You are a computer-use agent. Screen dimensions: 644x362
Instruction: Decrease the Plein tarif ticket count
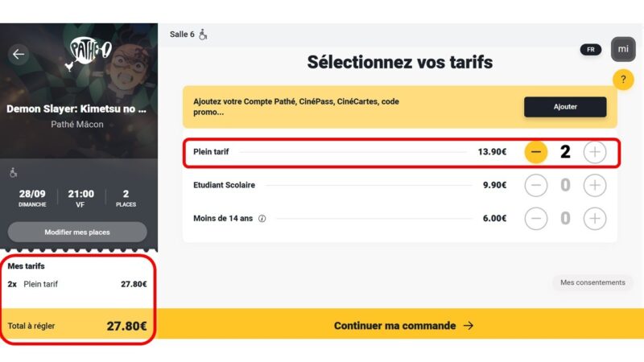[536, 152]
